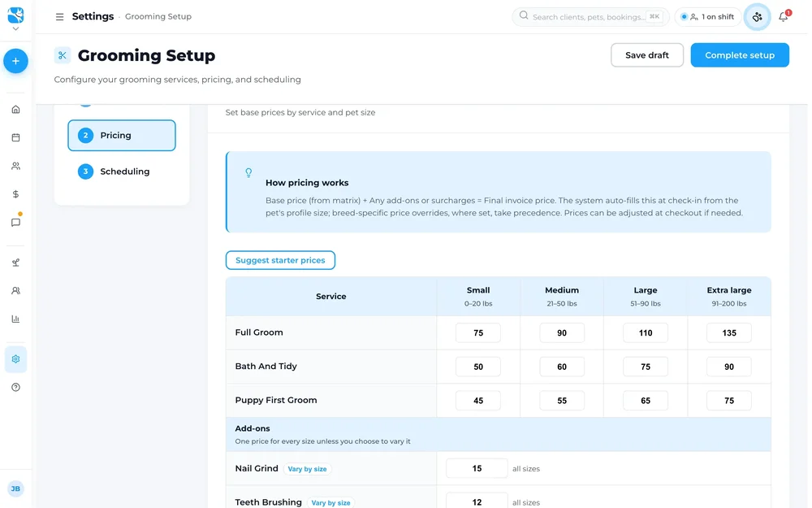Expand the workspace chevron under the logo
The image size is (812, 508).
pyautogui.click(x=15, y=29)
